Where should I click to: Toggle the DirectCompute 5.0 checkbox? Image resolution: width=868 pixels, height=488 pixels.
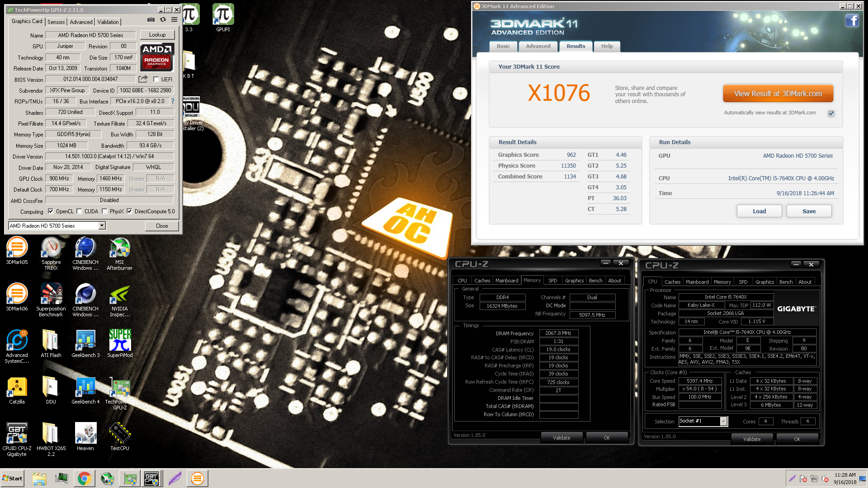[129, 211]
